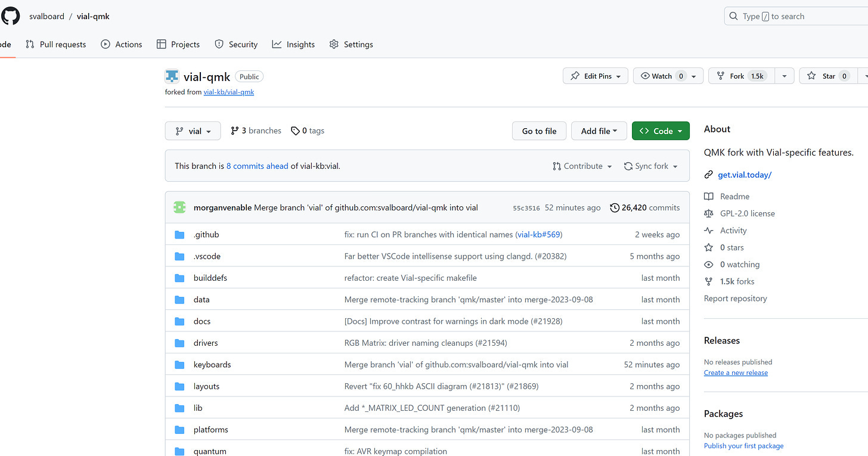Open the vial-kb/vial-qmk upstream link
The height and width of the screenshot is (456, 868).
tap(229, 92)
